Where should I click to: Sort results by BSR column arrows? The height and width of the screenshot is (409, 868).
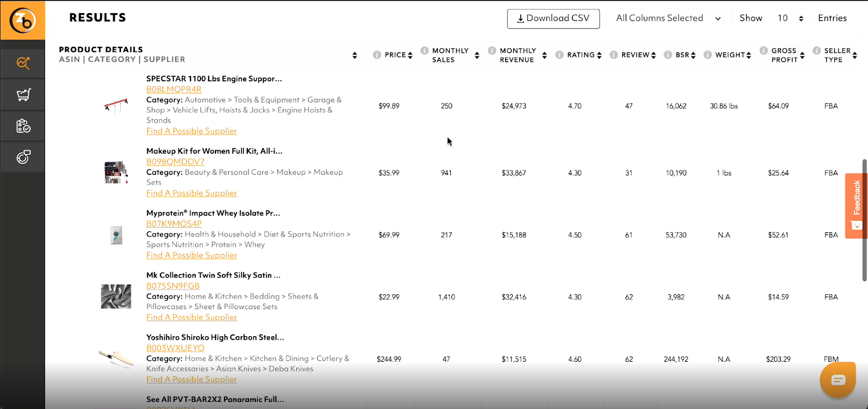pyautogui.click(x=693, y=55)
